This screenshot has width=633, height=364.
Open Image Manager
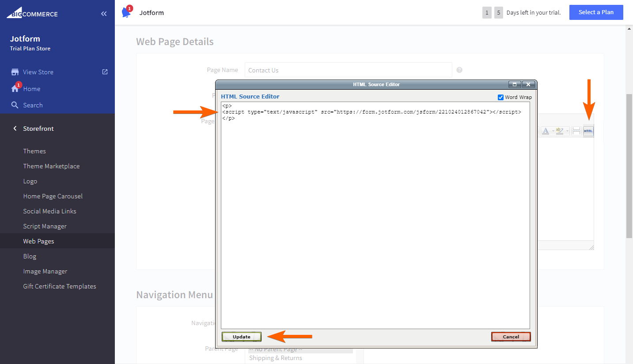coord(45,271)
